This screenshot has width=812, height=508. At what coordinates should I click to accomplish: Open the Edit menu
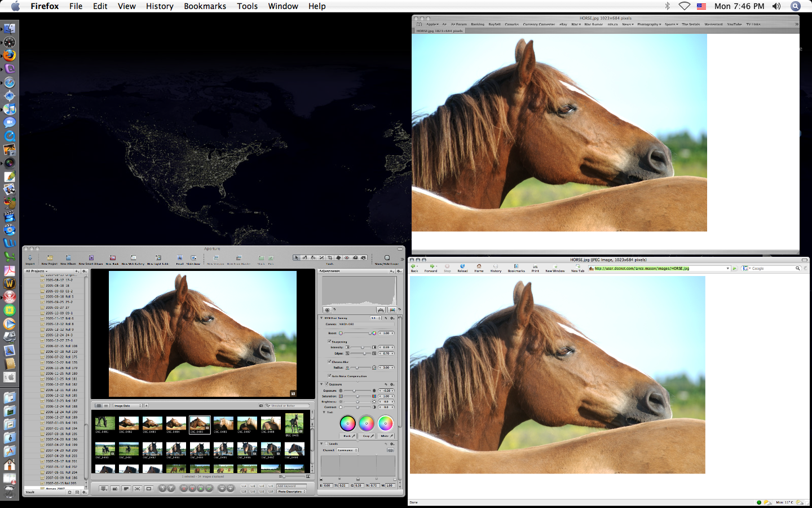[x=100, y=6]
